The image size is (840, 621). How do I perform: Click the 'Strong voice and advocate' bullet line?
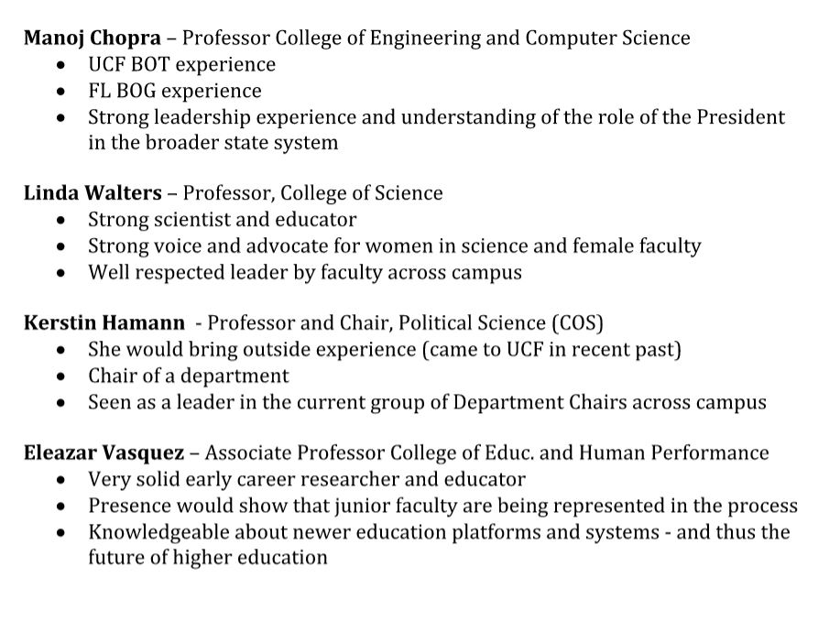pos(394,245)
